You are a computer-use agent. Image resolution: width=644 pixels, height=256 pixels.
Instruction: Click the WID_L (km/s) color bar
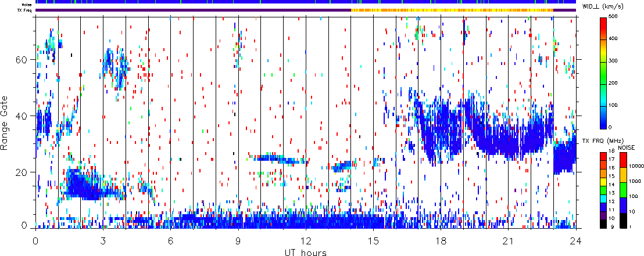[603, 73]
